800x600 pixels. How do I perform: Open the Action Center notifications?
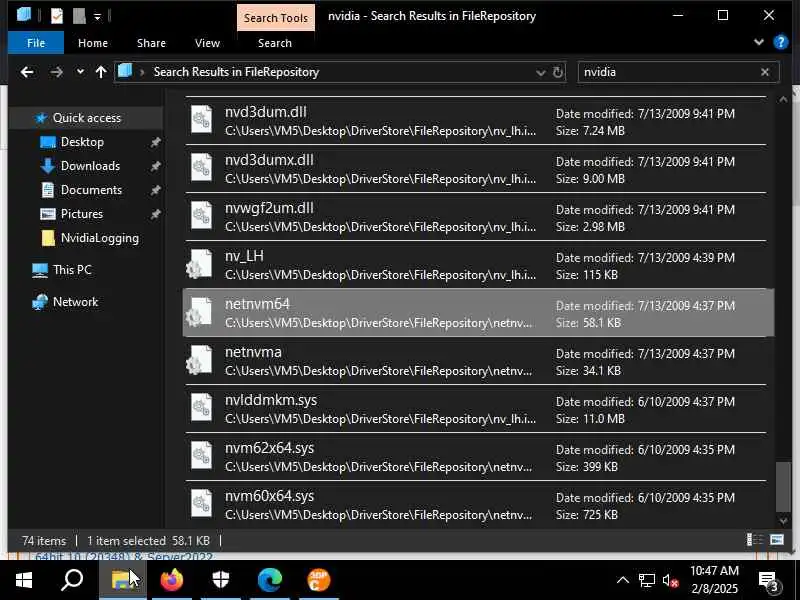[x=768, y=580]
